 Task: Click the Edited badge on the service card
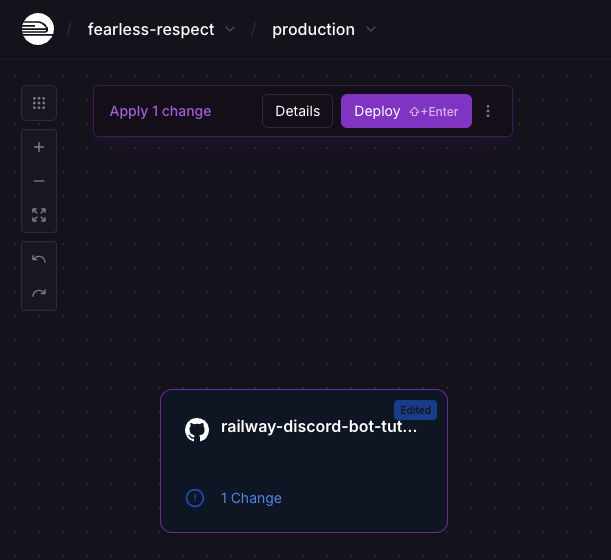point(416,410)
